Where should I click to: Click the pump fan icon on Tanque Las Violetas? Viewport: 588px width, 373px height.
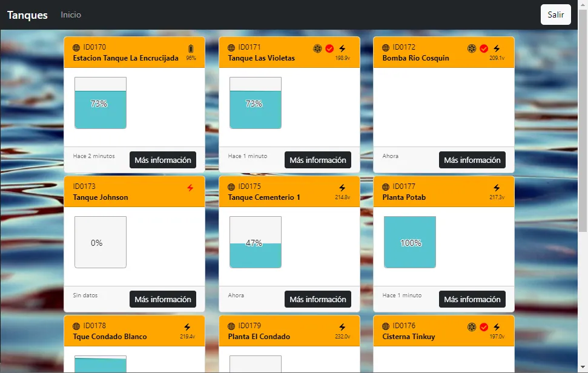[x=317, y=48]
